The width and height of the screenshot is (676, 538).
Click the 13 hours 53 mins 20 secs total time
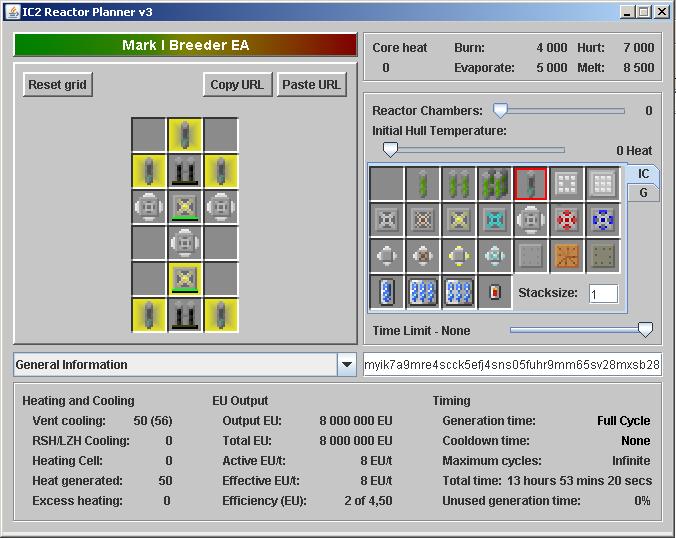tap(579, 480)
